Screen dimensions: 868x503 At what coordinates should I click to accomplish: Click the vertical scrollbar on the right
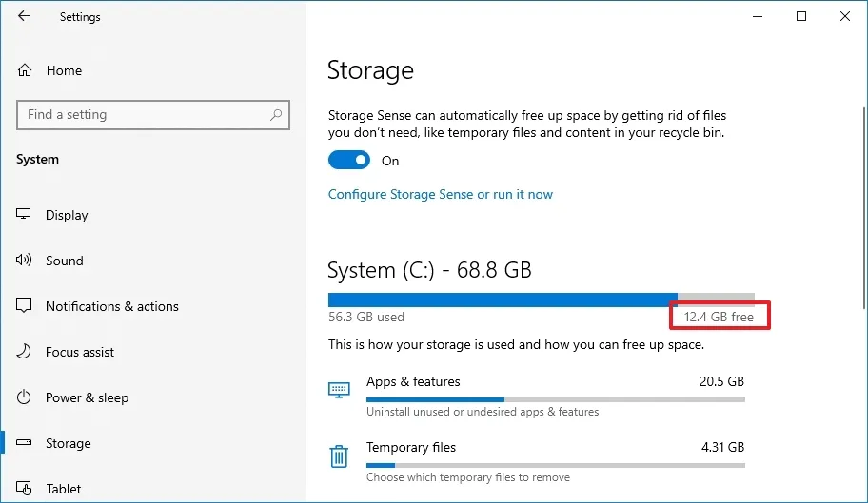tap(863, 208)
